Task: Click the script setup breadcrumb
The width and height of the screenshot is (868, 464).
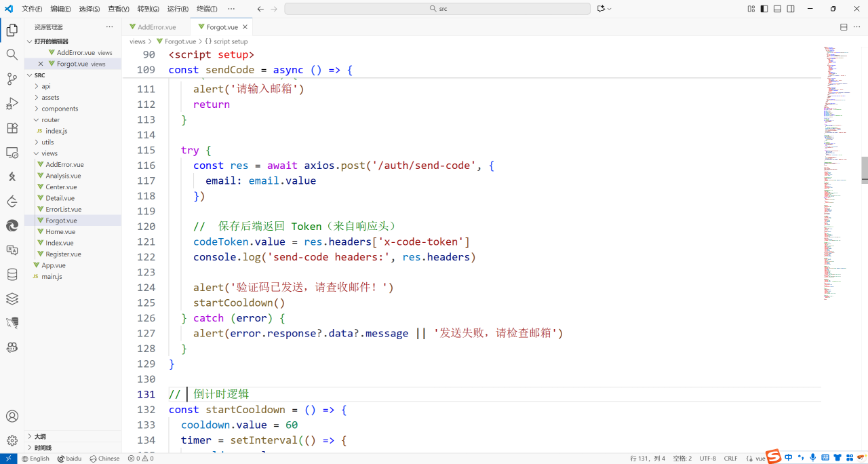Action: pos(231,41)
